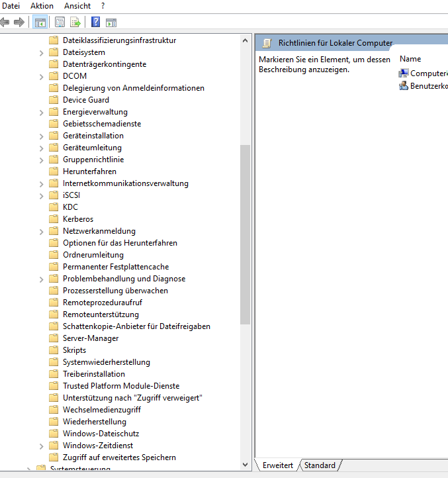
Task: Select Unterstützung nach "Zugriff verweigert"
Action: click(x=132, y=397)
